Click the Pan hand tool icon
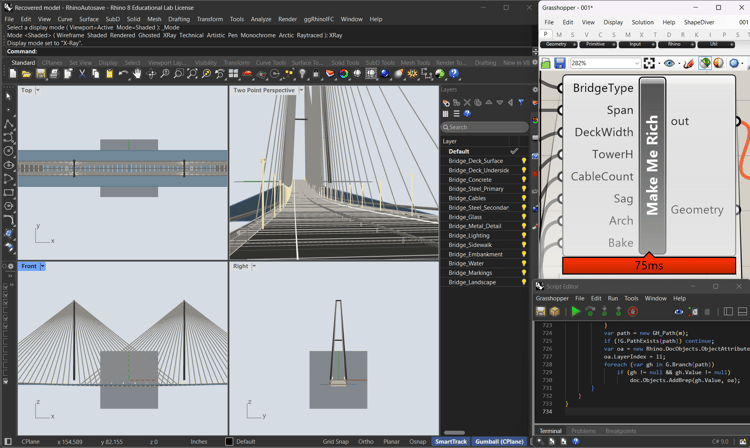The width and height of the screenshot is (750, 448). 137,74
